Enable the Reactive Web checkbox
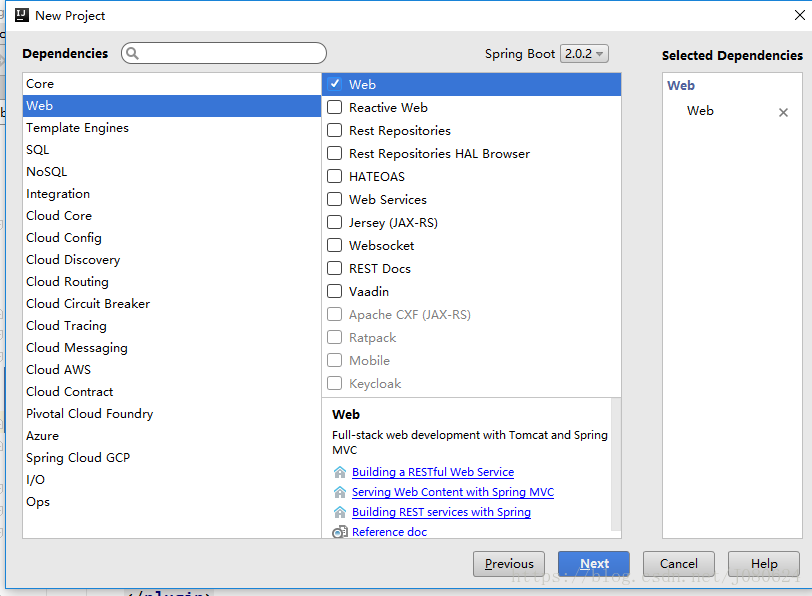 point(335,108)
